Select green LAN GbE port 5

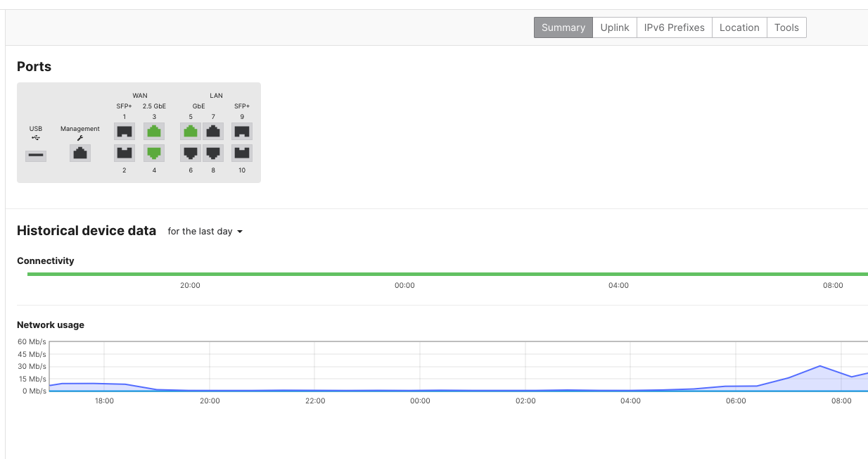[191, 131]
